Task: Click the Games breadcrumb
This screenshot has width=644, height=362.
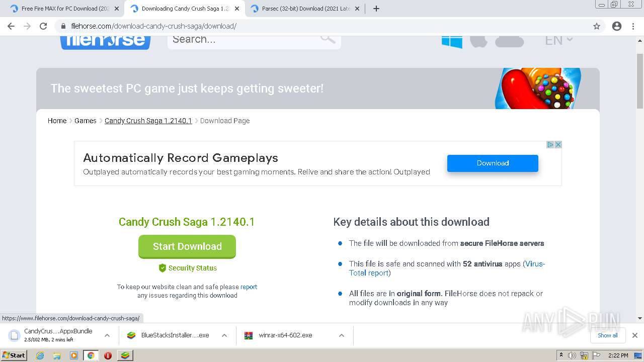Action: [86, 121]
